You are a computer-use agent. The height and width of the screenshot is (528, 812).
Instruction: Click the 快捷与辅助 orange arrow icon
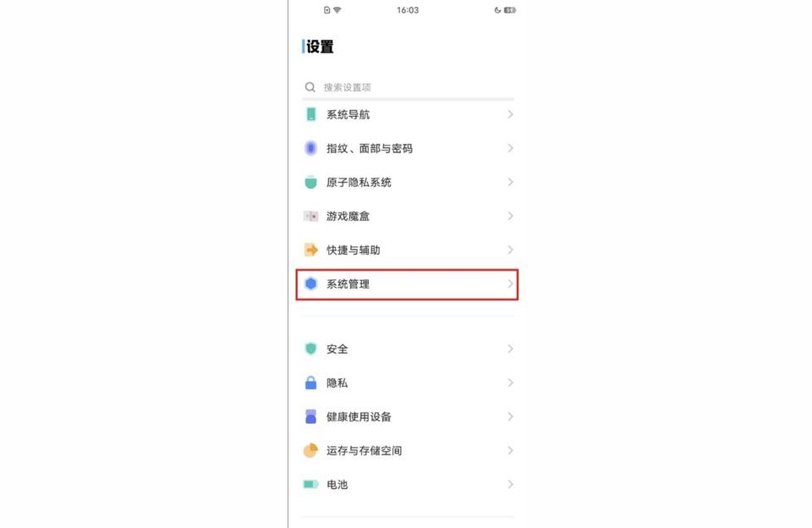click(x=310, y=250)
